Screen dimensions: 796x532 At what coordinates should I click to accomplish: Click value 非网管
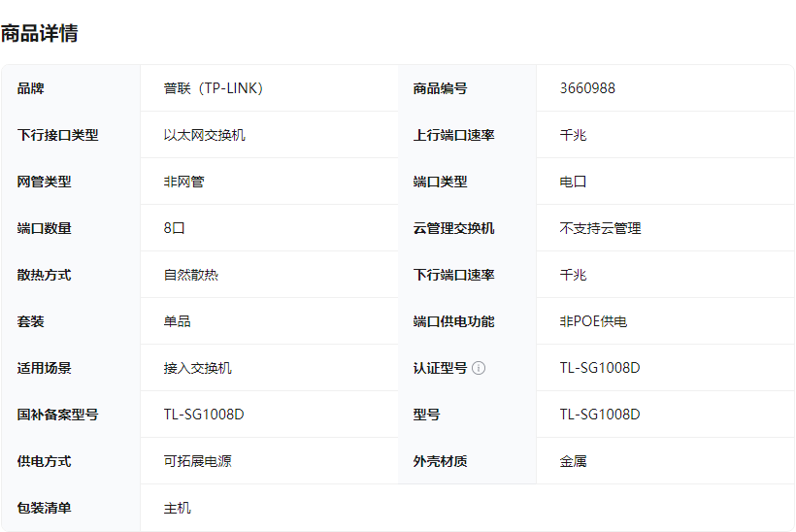tap(183, 182)
